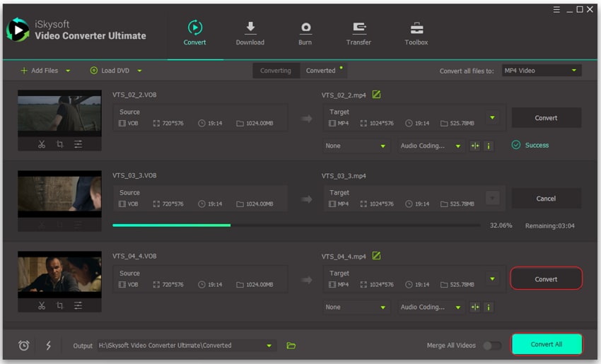This screenshot has height=364, width=601.
Task: Click the compress icon for VTS_02_2.mp4
Action: 475,146
